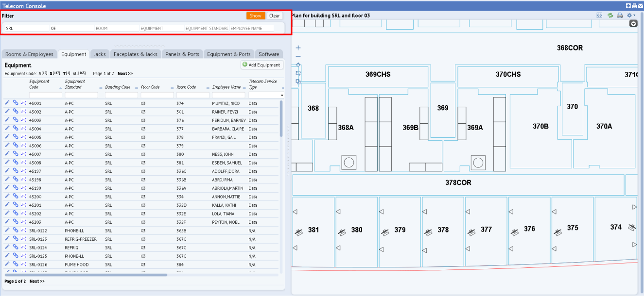This screenshot has width=644, height=296.
Task: Open Room Code column menu marker
Action: 208,87
